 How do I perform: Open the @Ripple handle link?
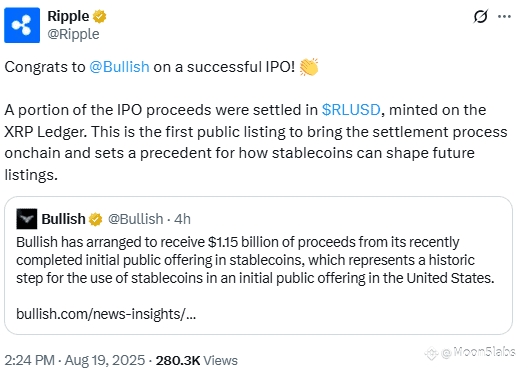(73, 34)
